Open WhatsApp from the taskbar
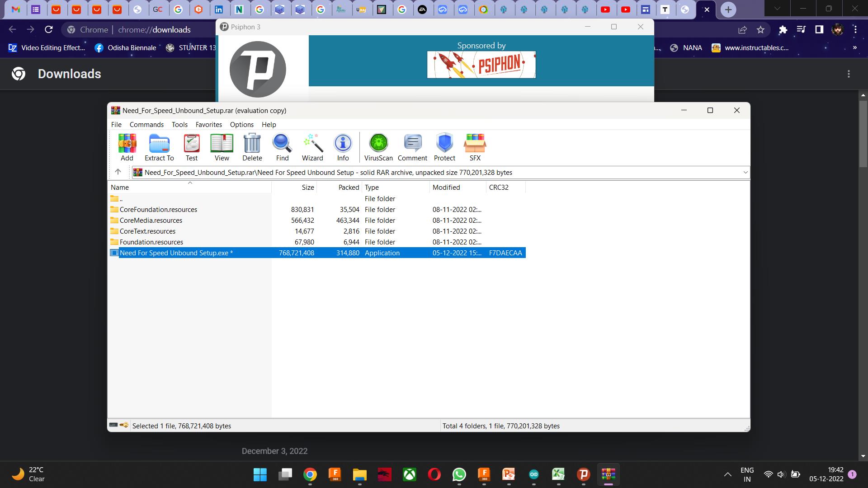This screenshot has width=868, height=488. [459, 474]
